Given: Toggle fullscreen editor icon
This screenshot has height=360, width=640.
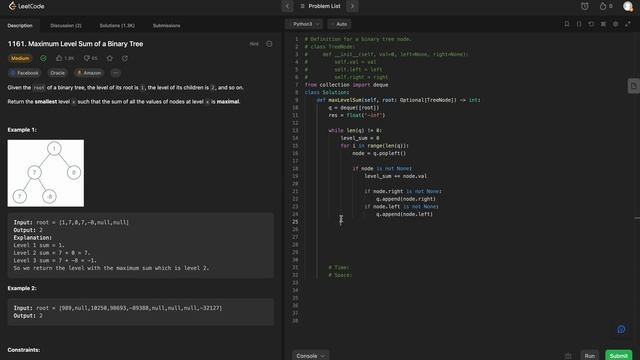Looking at the screenshot, I should tap(628, 24).
